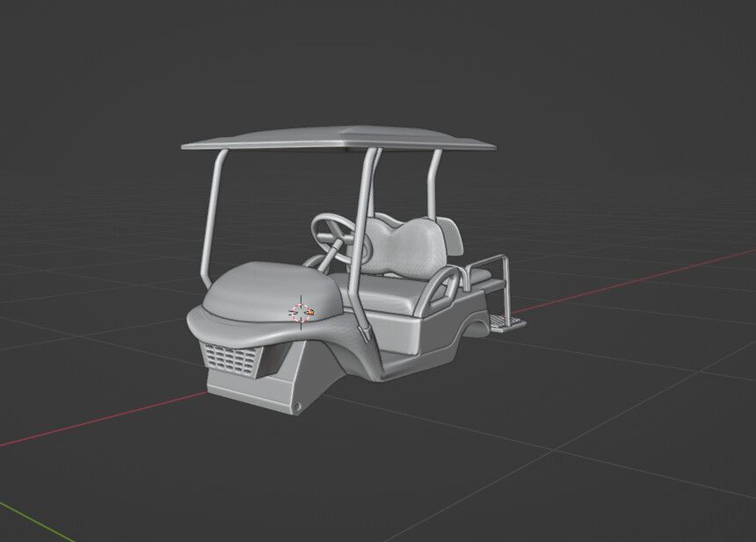Screen dimensions: 756x542
Task: Select the golf cart roof canopy
Action: pos(338,139)
